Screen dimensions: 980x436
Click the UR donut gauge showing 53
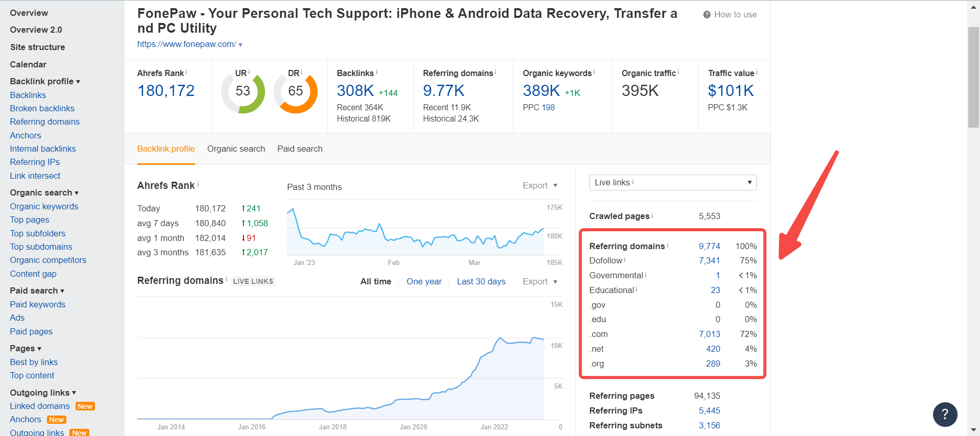(x=243, y=92)
